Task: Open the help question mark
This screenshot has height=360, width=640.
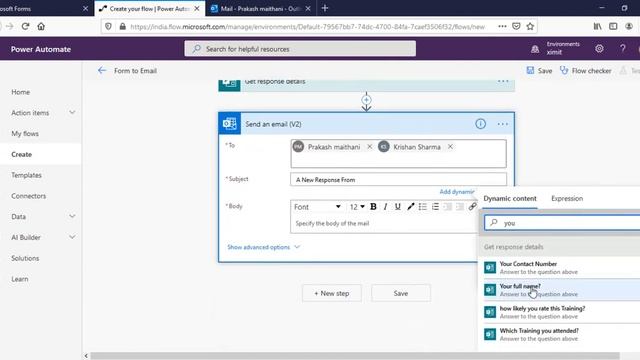Action: coord(622,49)
